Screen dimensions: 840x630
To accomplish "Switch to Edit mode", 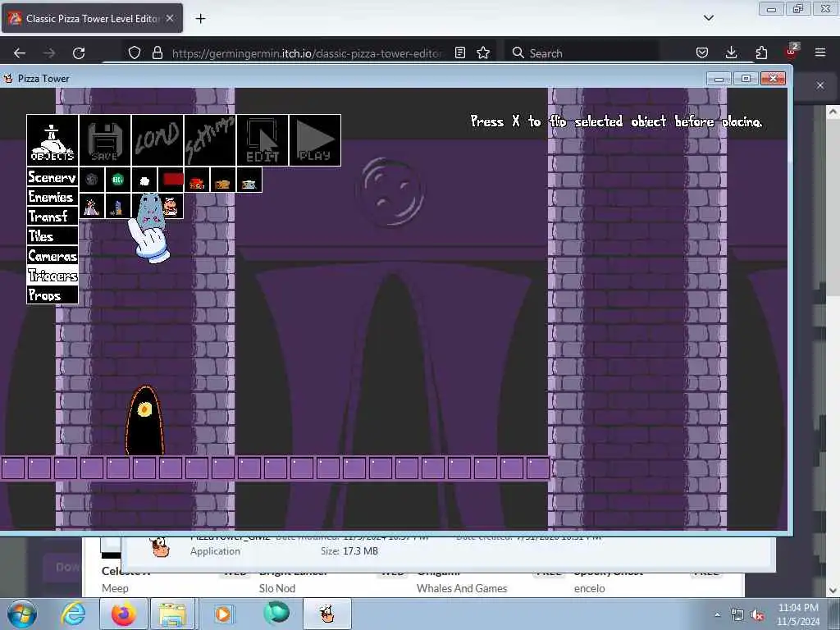I will (x=262, y=140).
